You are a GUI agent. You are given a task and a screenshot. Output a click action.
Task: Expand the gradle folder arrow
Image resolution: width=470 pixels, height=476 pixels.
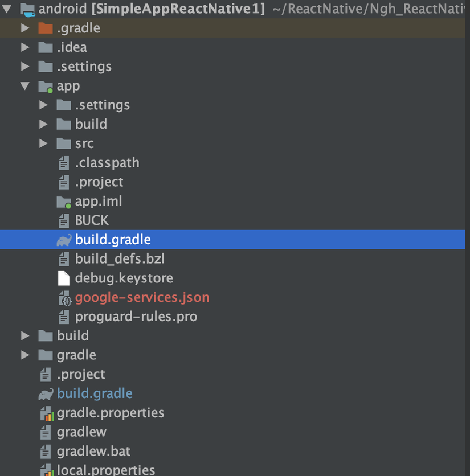click(x=25, y=355)
